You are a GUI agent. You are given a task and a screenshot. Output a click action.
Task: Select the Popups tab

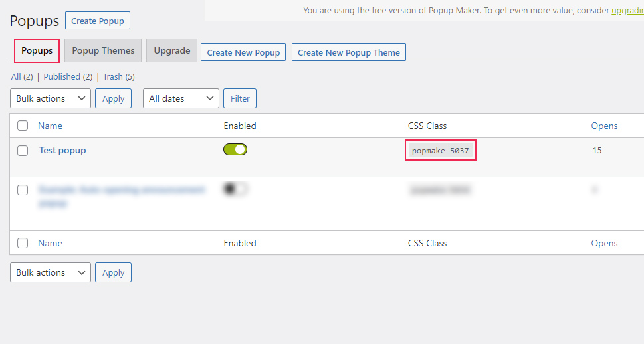click(x=37, y=51)
